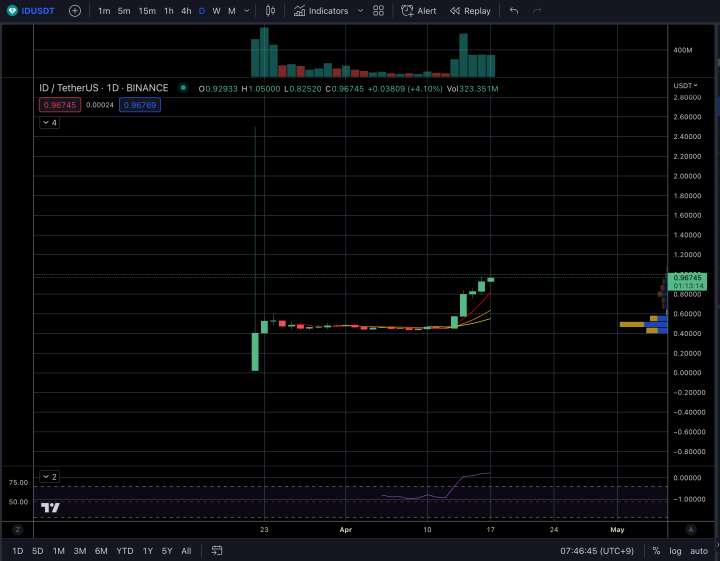Start bar Replay mode
Screen dimensions: 720x561
tap(470, 11)
